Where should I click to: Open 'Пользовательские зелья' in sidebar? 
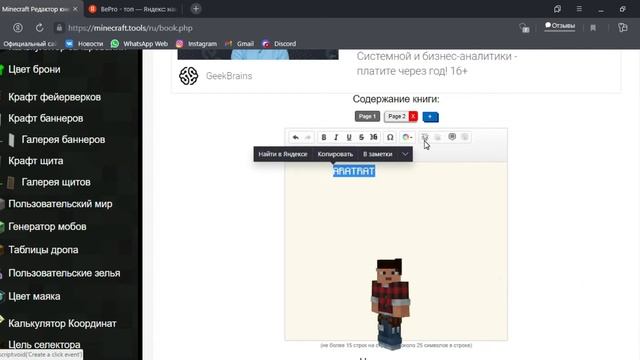coord(64,273)
